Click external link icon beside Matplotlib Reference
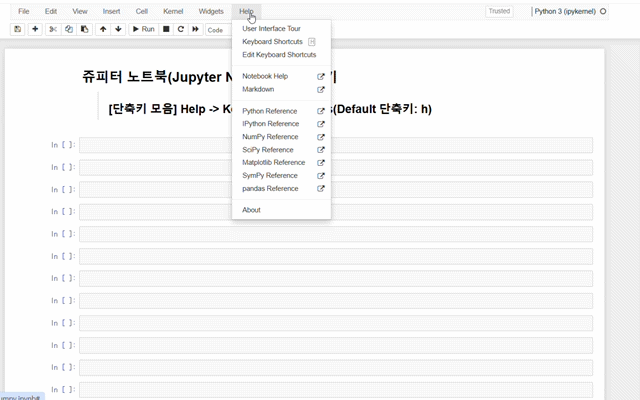Screen dimensions: 640x400 point(321,162)
